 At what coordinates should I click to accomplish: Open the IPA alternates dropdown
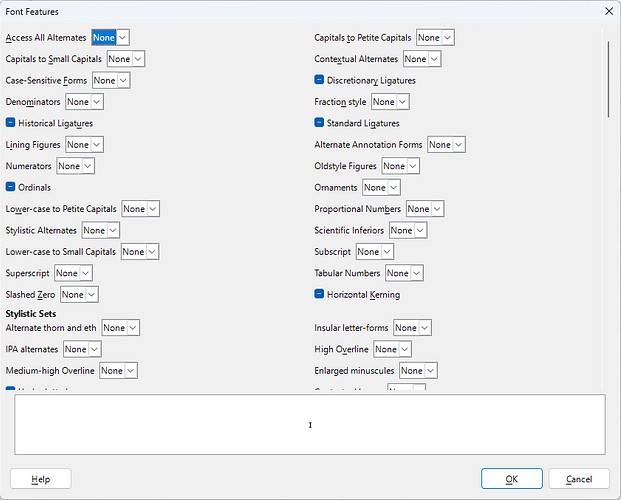pos(82,349)
